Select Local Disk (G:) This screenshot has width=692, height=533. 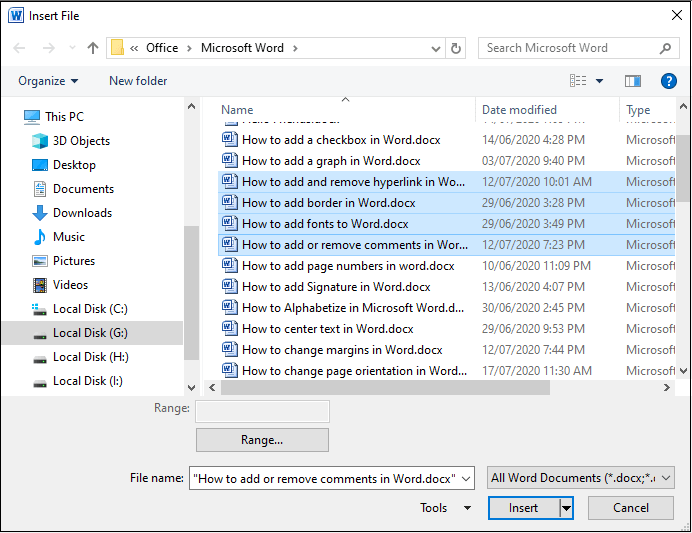[92, 333]
